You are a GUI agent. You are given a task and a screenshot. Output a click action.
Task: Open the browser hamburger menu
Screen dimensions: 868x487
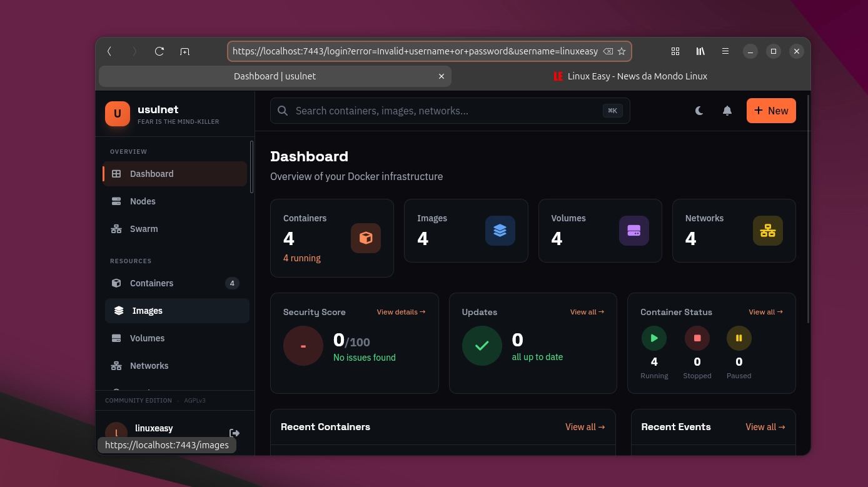725,51
